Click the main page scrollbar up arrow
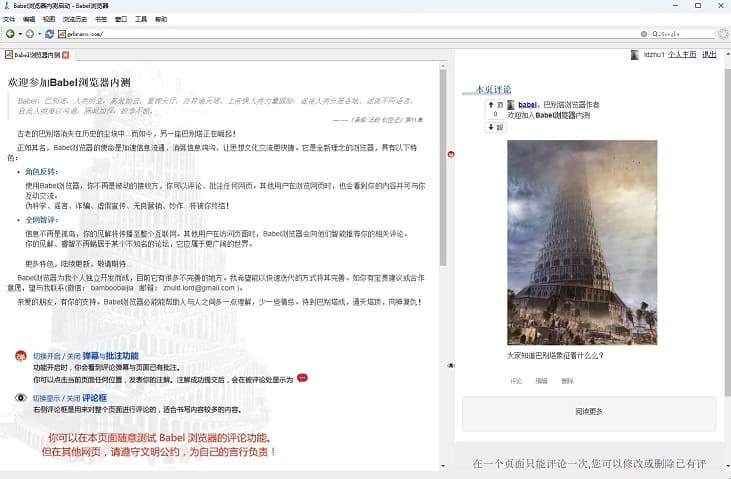Image resolution: width=731 pixels, height=479 pixels. (x=443, y=66)
